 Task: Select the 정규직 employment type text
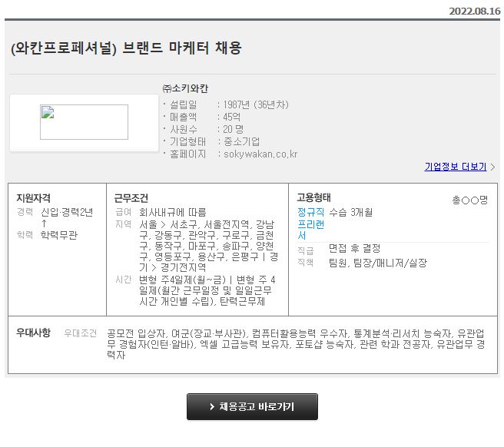311,212
